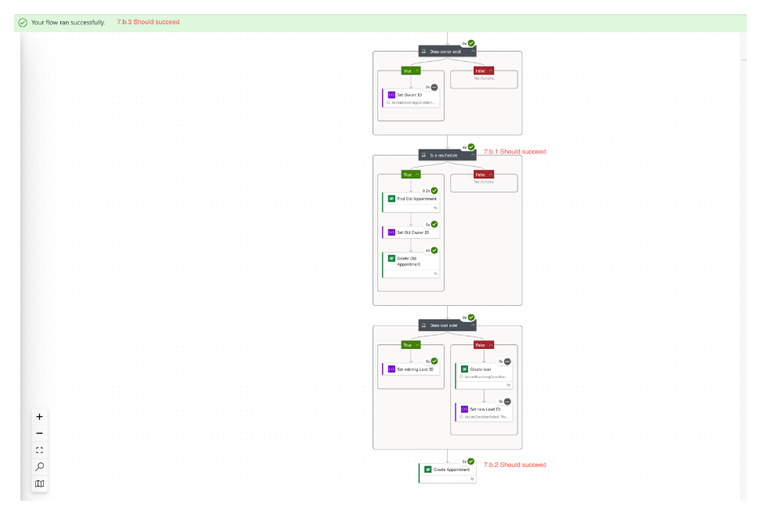Screen dimensions: 764x532
Task: Click the skipped status badge on Create lead
Action: tap(507, 361)
